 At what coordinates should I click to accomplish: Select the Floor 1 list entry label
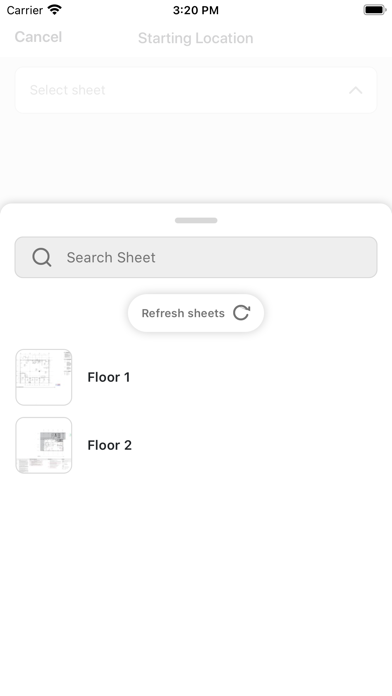point(109,377)
